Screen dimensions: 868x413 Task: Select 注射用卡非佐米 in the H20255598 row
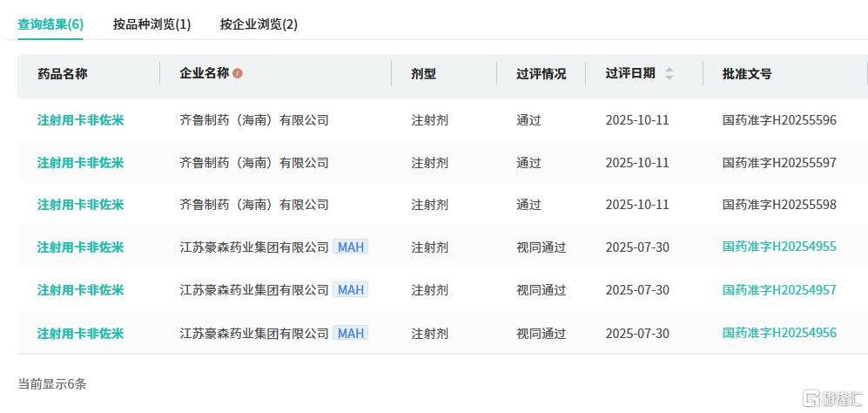pos(80,205)
